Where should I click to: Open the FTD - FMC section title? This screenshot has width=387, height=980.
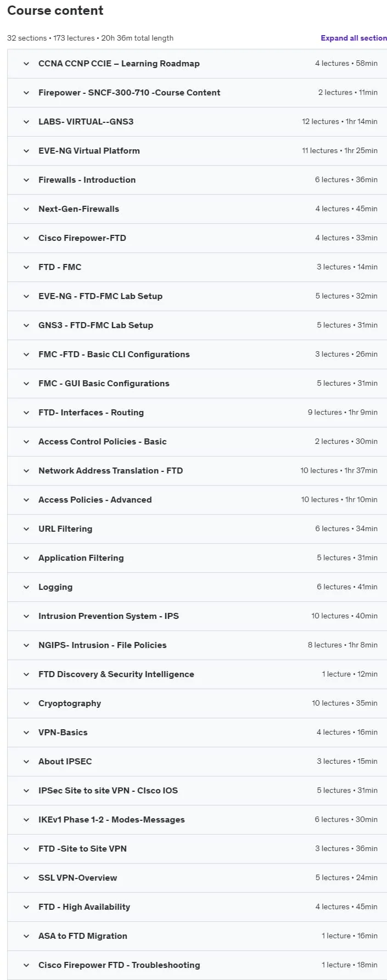[60, 267]
